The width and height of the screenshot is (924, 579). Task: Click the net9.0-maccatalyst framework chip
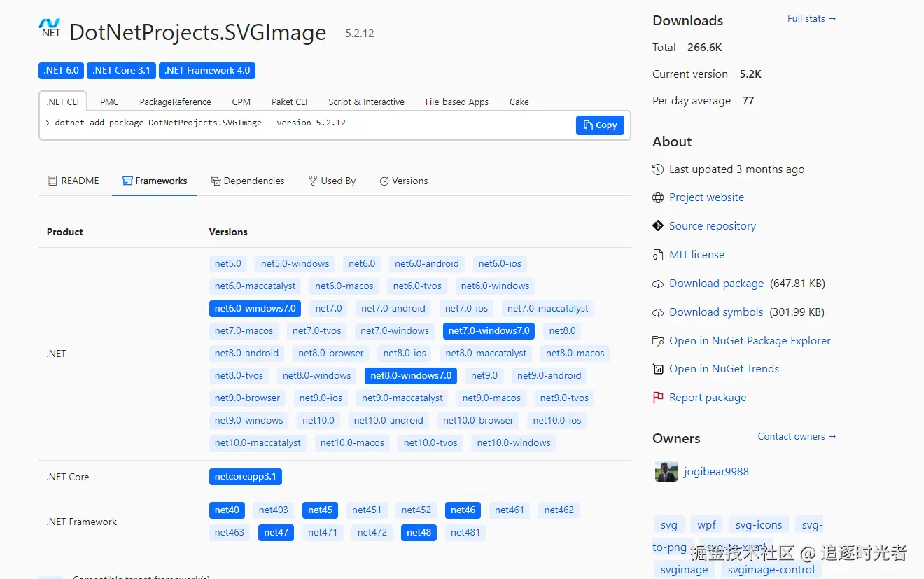402,398
